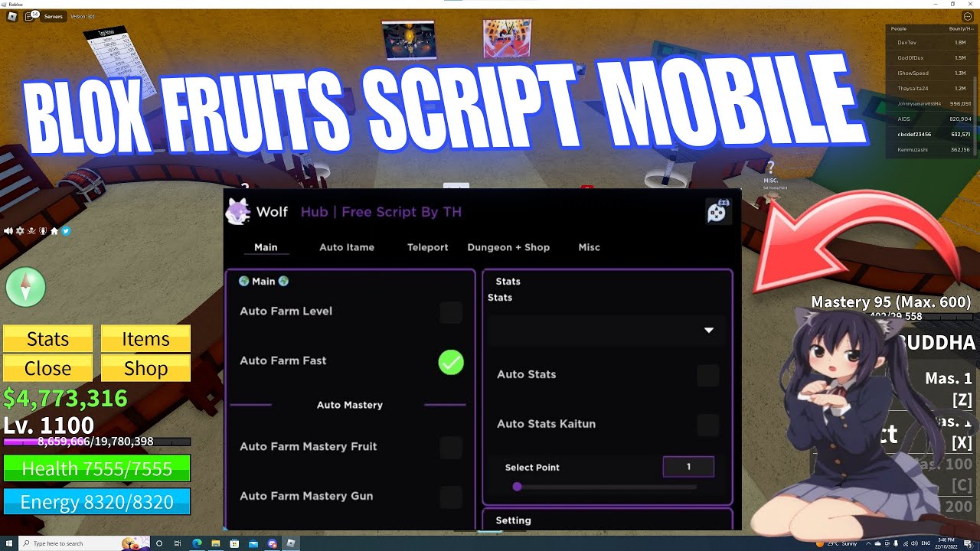Click the yellow Stats button
Image resolution: width=980 pixels, height=551 pixels.
47,338
